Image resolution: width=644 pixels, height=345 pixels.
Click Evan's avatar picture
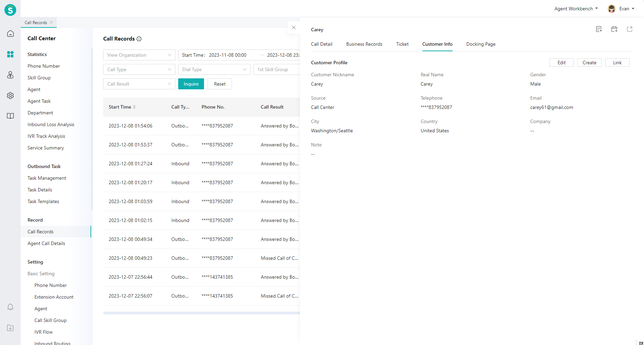(x=611, y=9)
